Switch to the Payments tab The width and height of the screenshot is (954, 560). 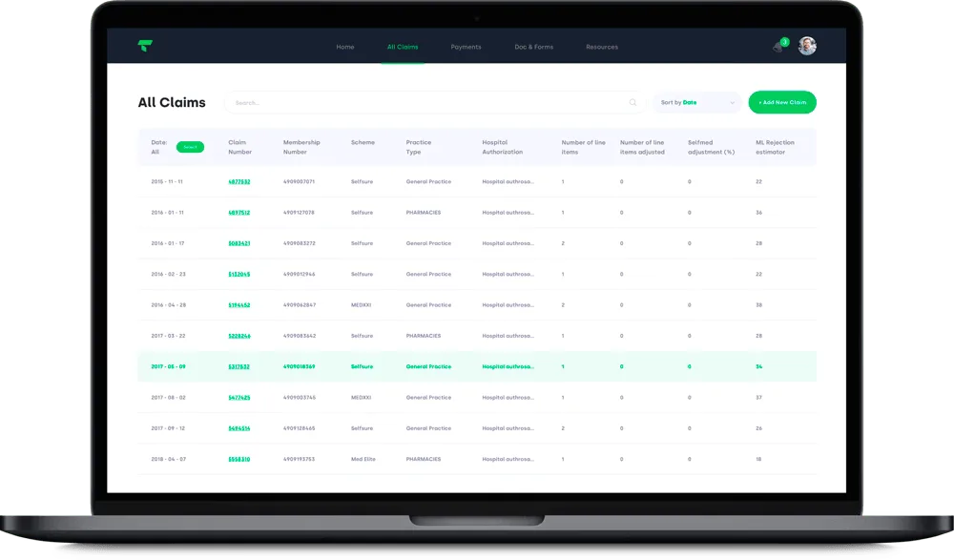466,47
